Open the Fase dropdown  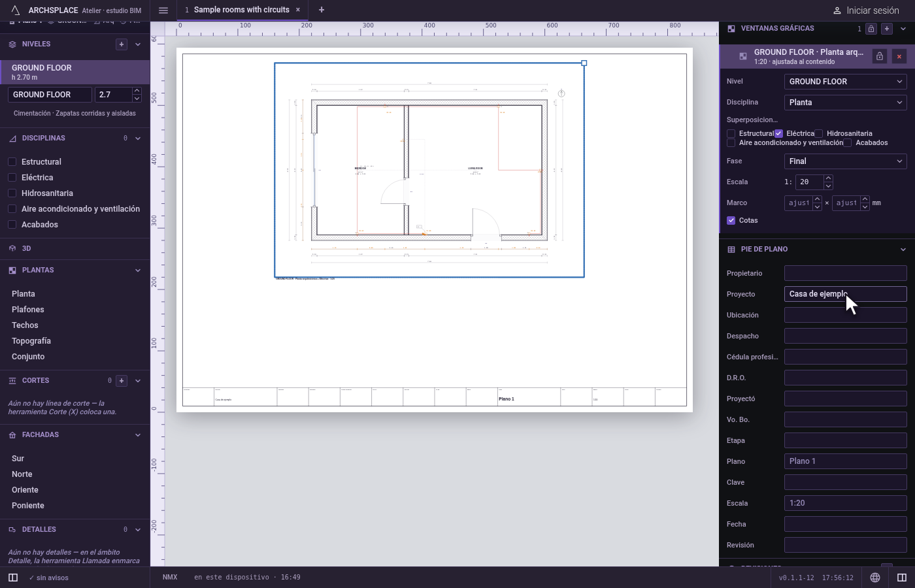click(846, 161)
